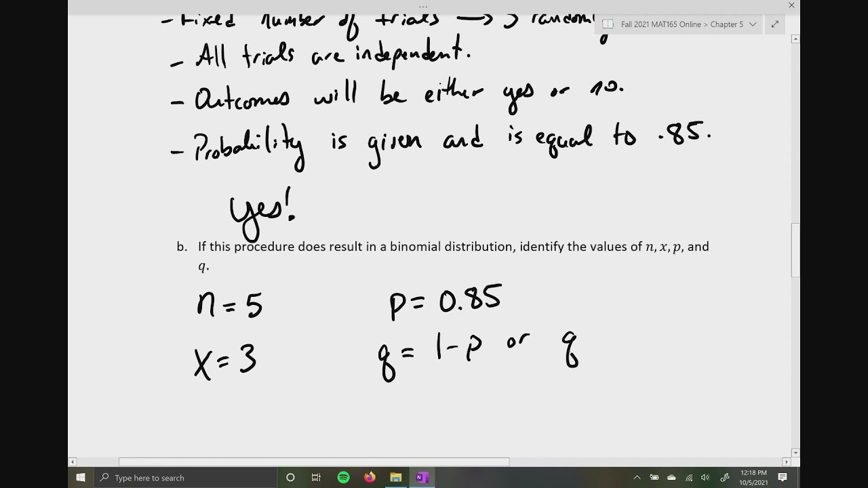Open the volume control in tray
The width and height of the screenshot is (868, 488).
705,477
